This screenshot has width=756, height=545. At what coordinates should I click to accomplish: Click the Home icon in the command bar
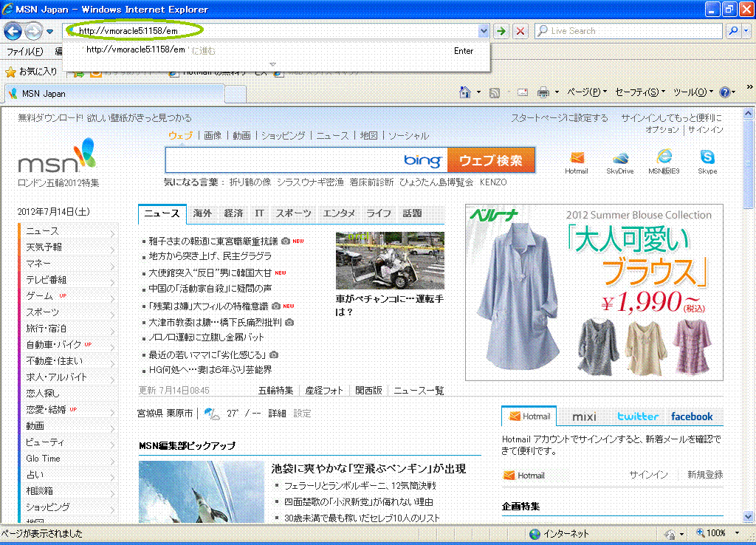click(x=465, y=92)
